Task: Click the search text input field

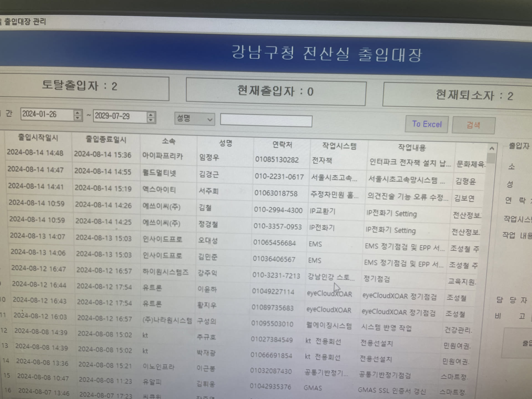Action: point(266,121)
